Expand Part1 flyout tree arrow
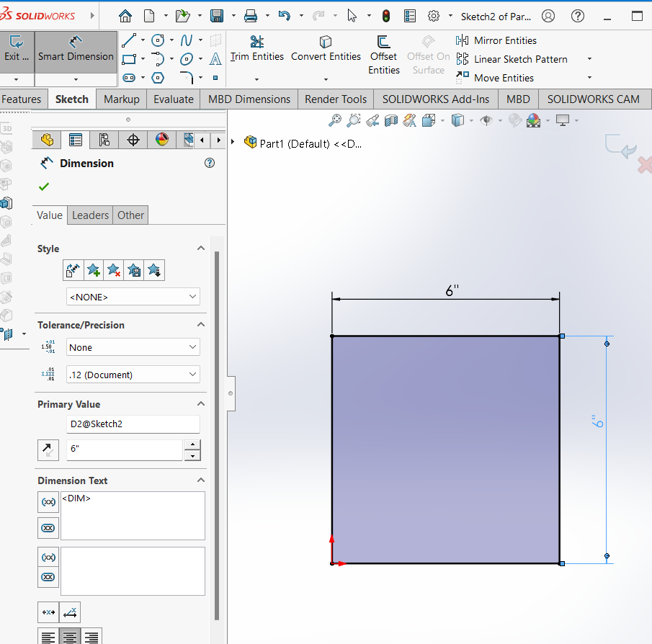Viewport: 652px width, 644px height. (233, 142)
